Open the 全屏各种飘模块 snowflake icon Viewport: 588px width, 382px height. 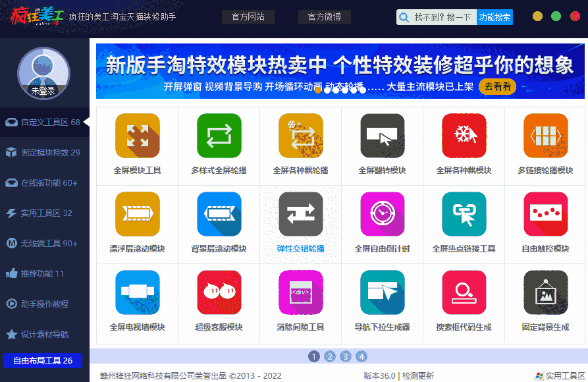pos(464,136)
